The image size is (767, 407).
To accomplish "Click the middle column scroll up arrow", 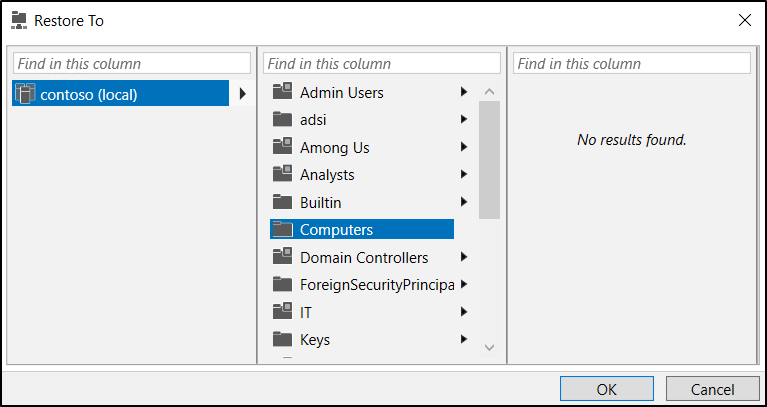I will tap(489, 91).
